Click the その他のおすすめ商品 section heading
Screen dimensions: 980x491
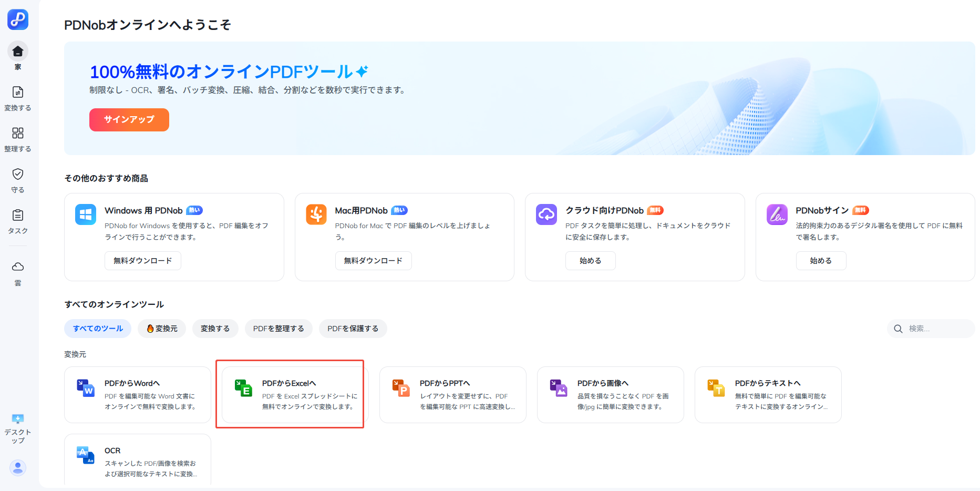tap(106, 178)
